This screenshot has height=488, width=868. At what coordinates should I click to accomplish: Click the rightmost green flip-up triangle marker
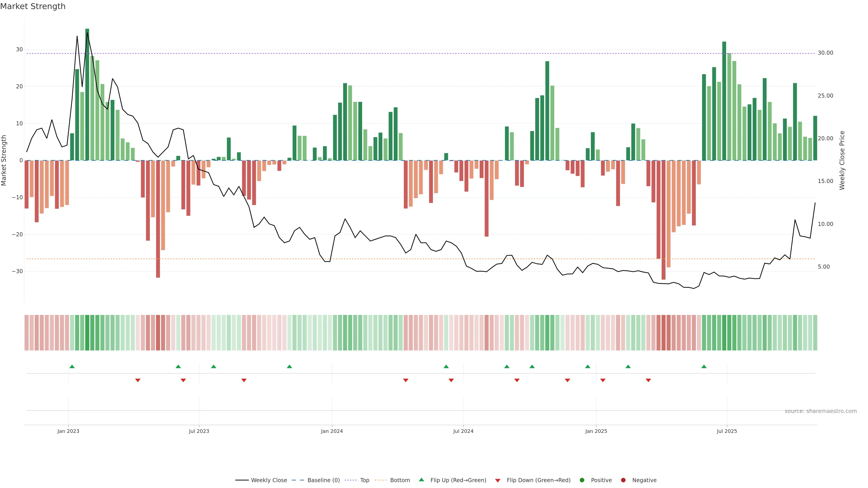click(x=704, y=366)
